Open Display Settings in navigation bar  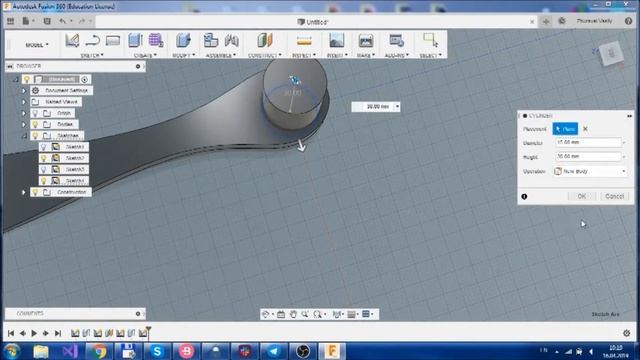click(x=337, y=314)
